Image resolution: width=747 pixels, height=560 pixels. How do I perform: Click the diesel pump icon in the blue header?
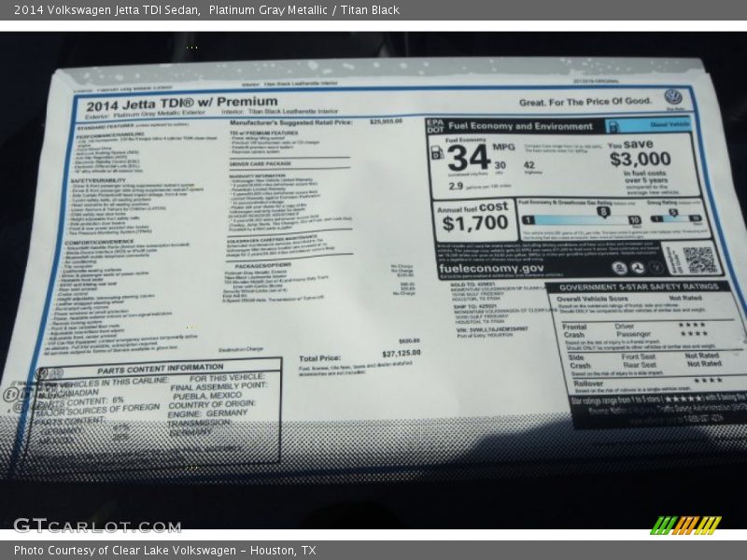click(613, 127)
